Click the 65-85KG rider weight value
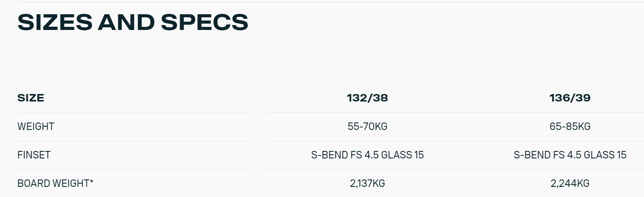The width and height of the screenshot is (644, 197). (x=570, y=127)
